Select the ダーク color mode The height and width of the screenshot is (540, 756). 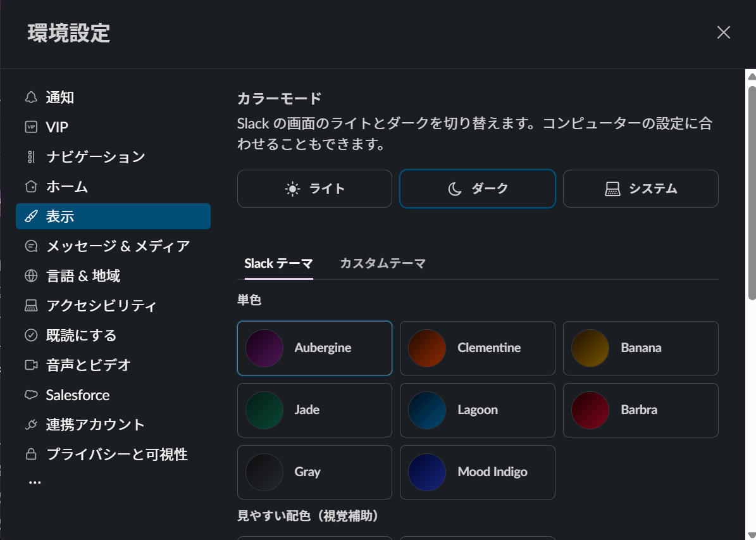(x=477, y=189)
